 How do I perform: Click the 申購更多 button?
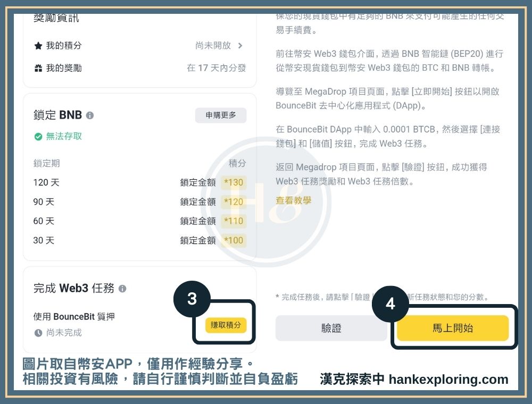tap(221, 115)
